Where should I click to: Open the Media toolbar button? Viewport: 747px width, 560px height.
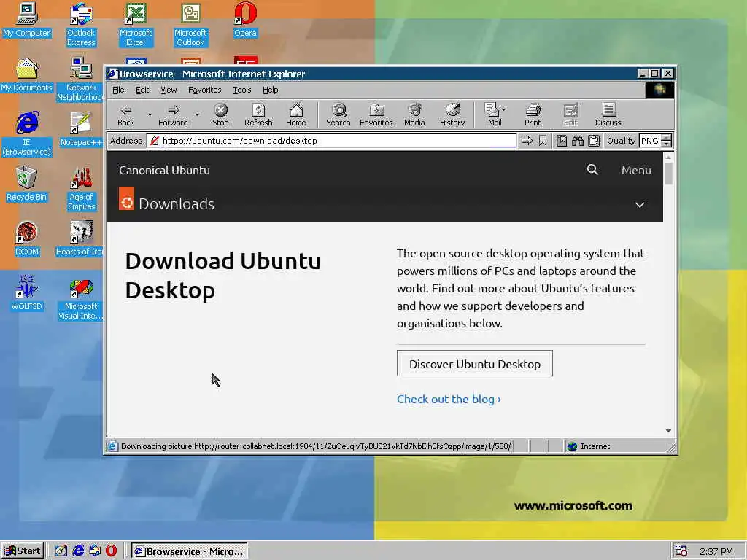[x=414, y=114]
